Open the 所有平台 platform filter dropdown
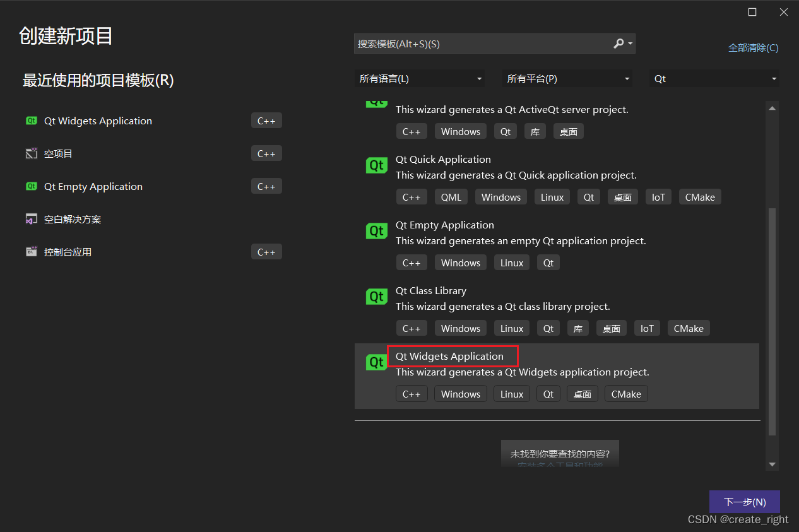This screenshot has height=532, width=799. click(567, 79)
